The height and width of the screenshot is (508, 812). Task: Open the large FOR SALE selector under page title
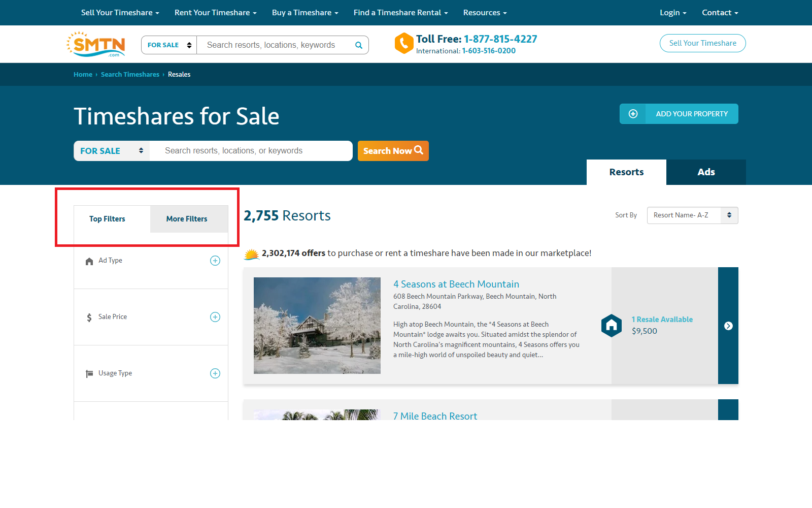pos(112,151)
